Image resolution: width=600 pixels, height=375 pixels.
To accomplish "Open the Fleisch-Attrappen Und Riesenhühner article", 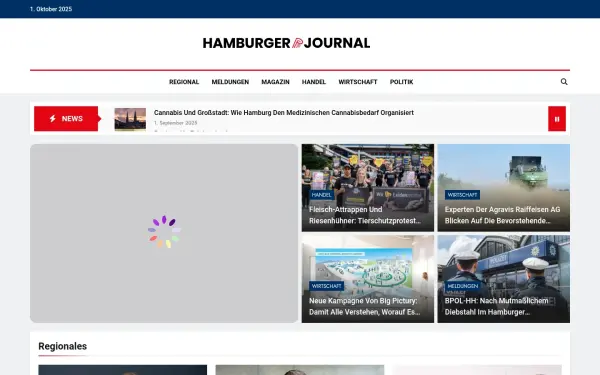I will 365,215.
